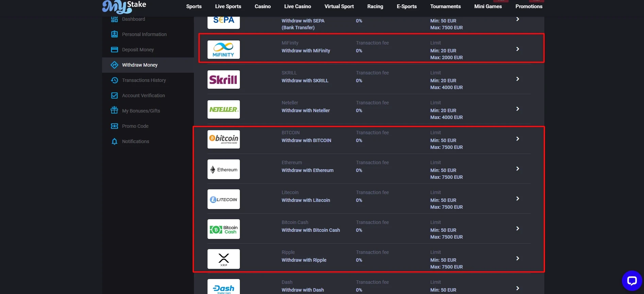Open Transactions History clock icon

tap(114, 80)
